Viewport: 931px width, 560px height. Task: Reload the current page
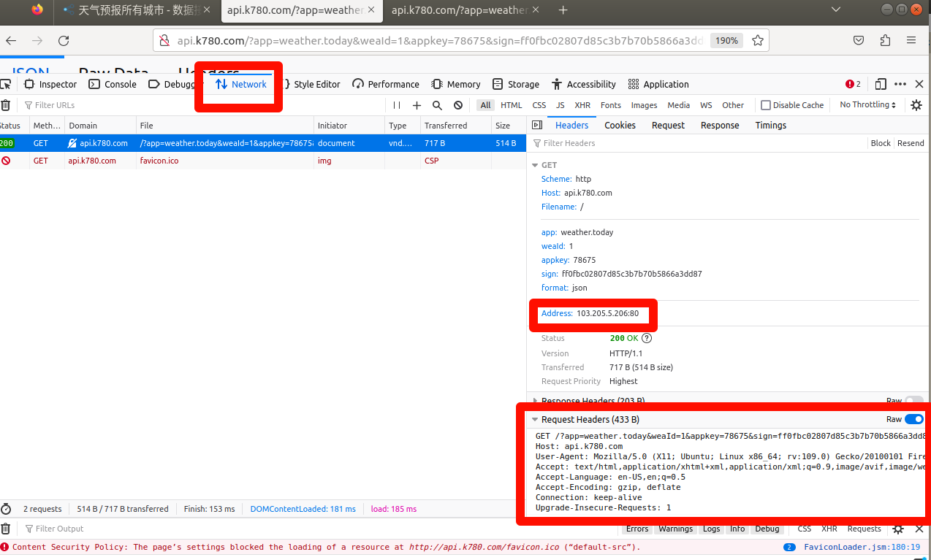64,41
